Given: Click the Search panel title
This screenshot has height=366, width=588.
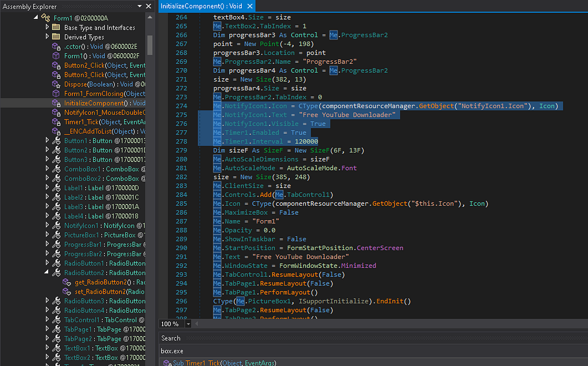Looking at the screenshot, I should 171,338.
